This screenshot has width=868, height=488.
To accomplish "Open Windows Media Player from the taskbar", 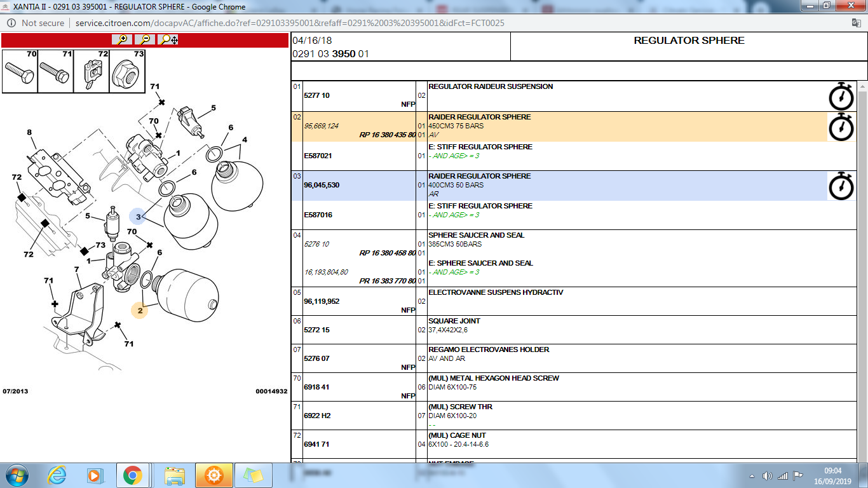I will click(94, 475).
